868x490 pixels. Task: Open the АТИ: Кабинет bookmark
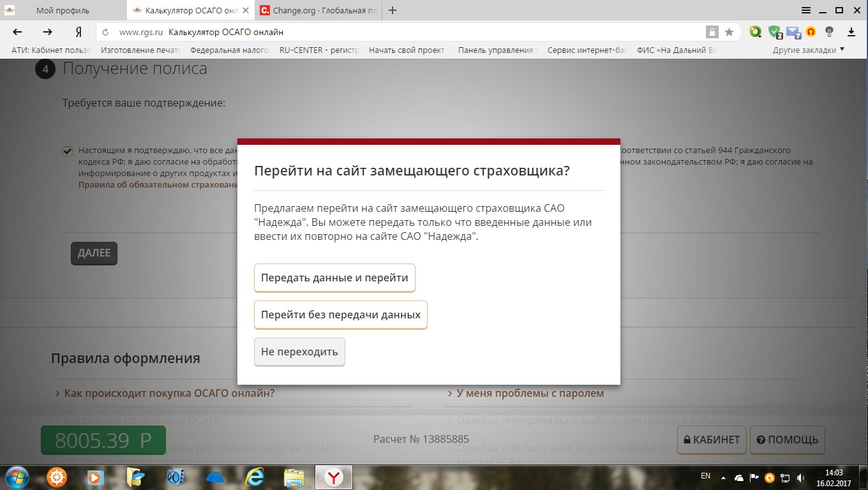pyautogui.click(x=52, y=50)
